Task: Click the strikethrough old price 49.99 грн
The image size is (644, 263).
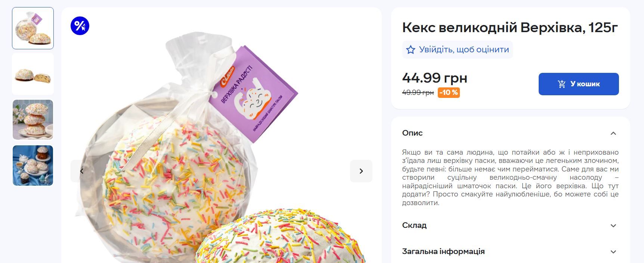Action: pyautogui.click(x=417, y=92)
